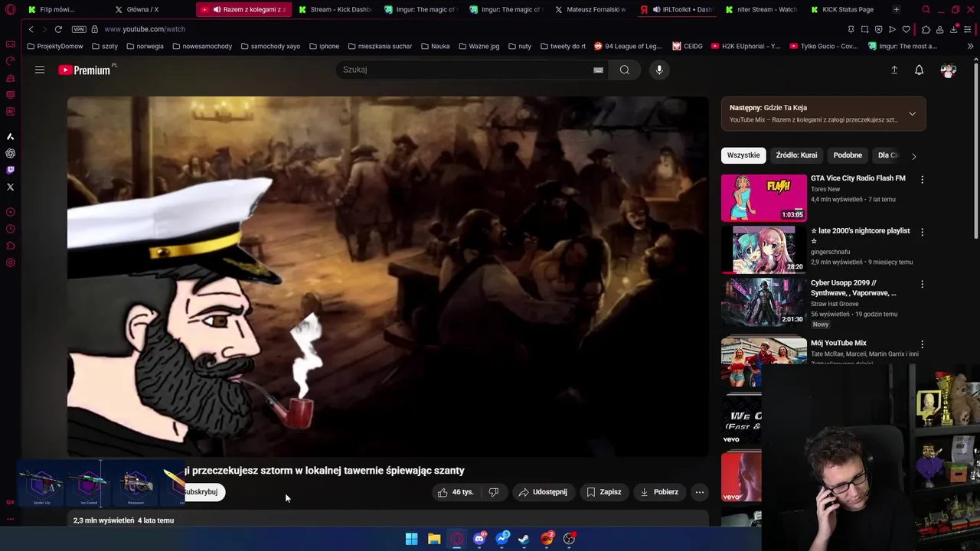Open X (Twitter) in Opera sidebar
The width and height of the screenshot is (980, 551).
(x=10, y=187)
